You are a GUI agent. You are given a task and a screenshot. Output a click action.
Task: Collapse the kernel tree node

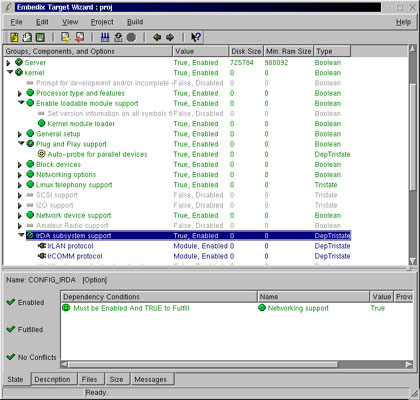9,72
